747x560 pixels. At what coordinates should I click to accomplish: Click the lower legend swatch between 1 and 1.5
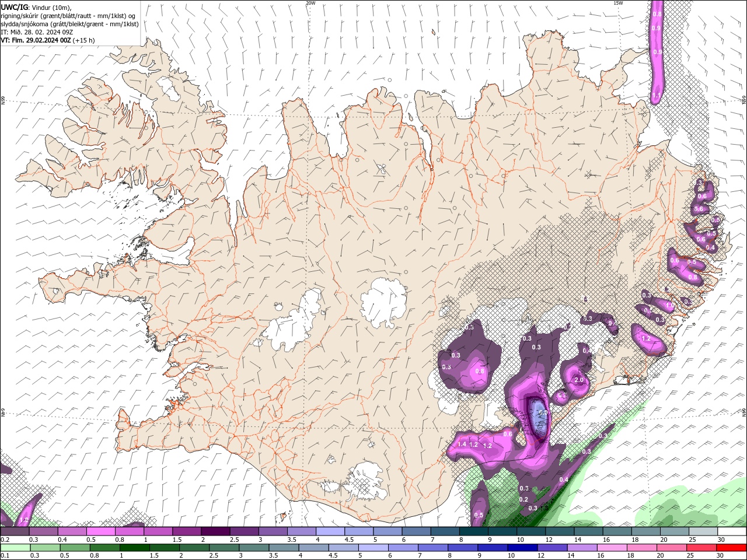click(x=135, y=548)
